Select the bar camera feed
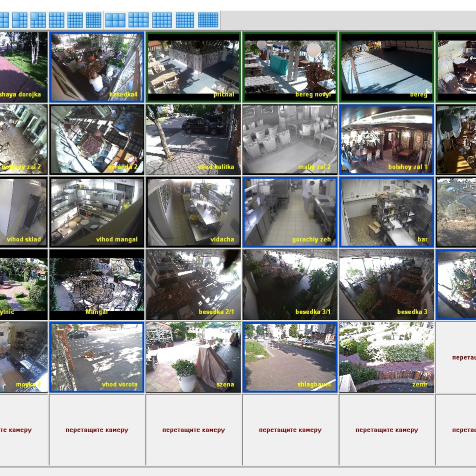476x476 pixels. pyautogui.click(x=387, y=212)
